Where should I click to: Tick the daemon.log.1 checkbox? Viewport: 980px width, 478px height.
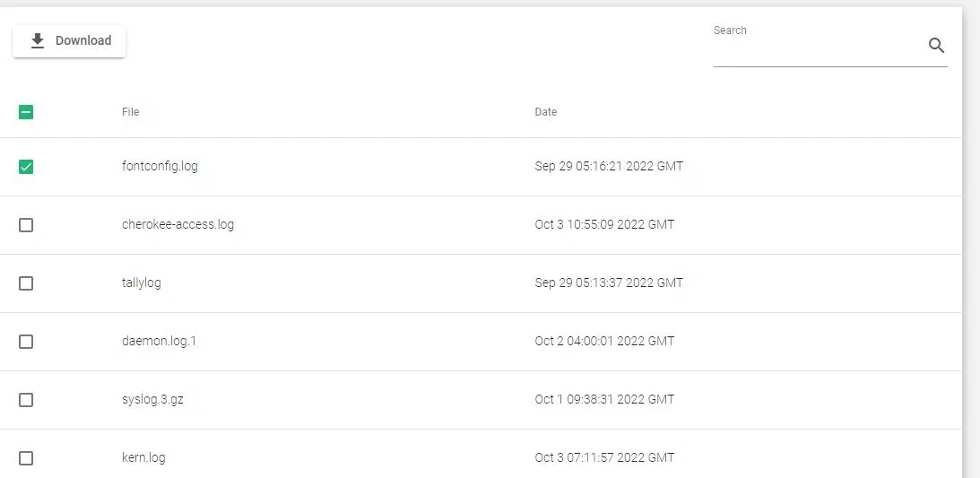pos(26,342)
